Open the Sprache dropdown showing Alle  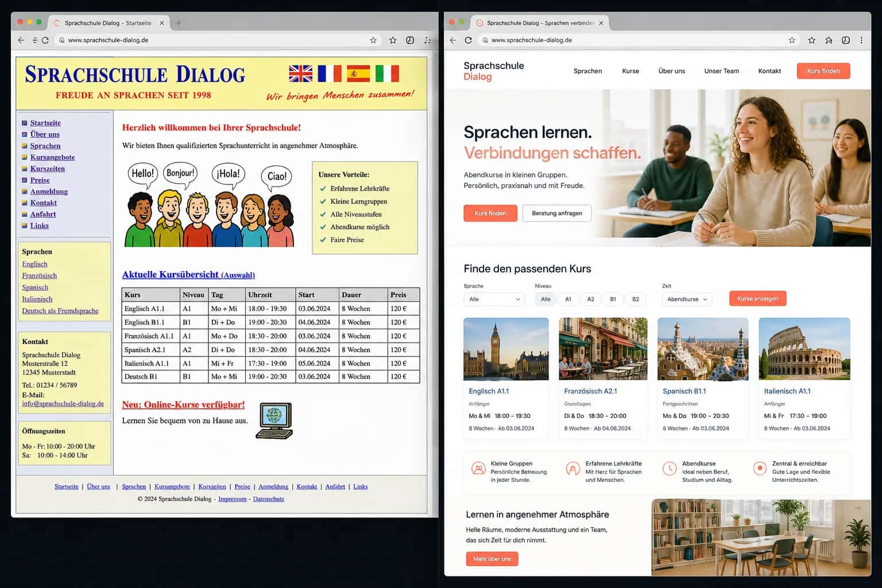pyautogui.click(x=494, y=299)
